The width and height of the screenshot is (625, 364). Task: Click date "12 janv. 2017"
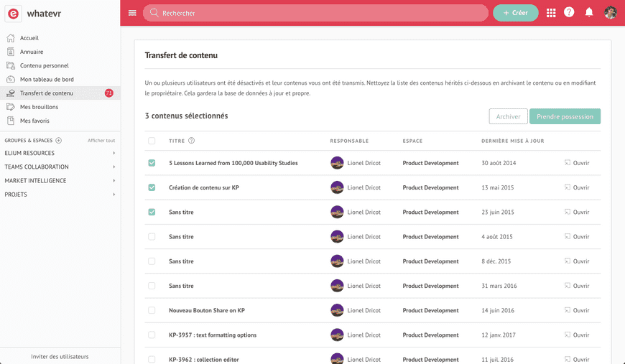tap(499, 335)
